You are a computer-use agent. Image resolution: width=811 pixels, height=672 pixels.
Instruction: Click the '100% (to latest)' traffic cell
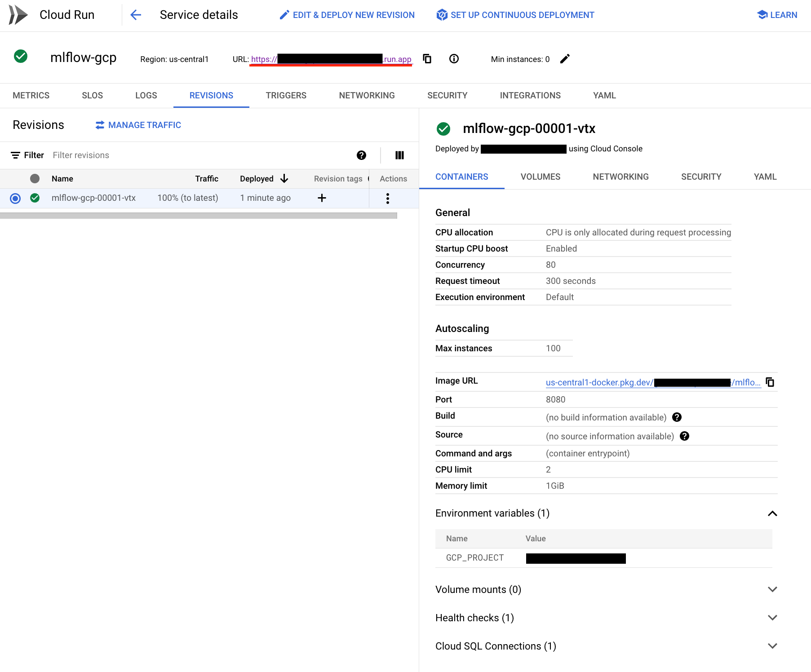[x=188, y=198]
